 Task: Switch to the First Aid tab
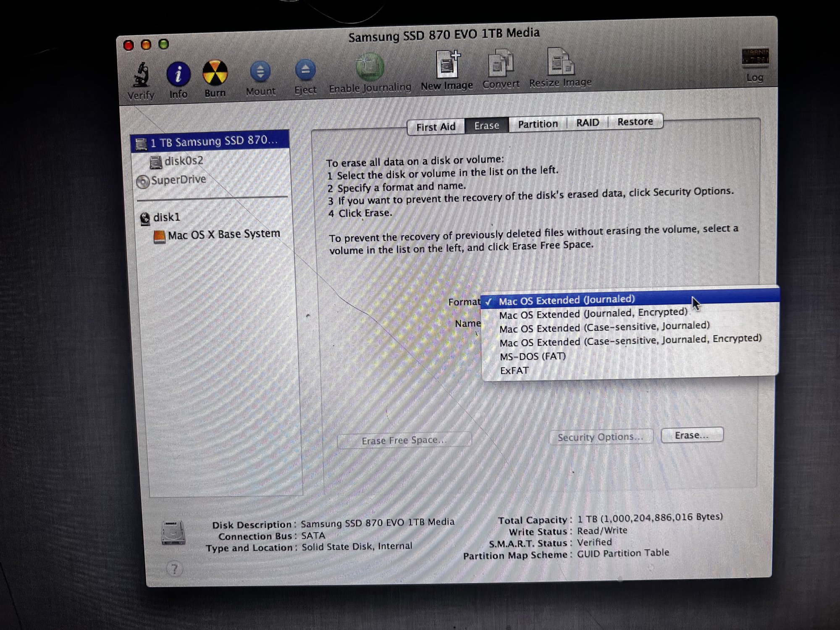click(436, 127)
